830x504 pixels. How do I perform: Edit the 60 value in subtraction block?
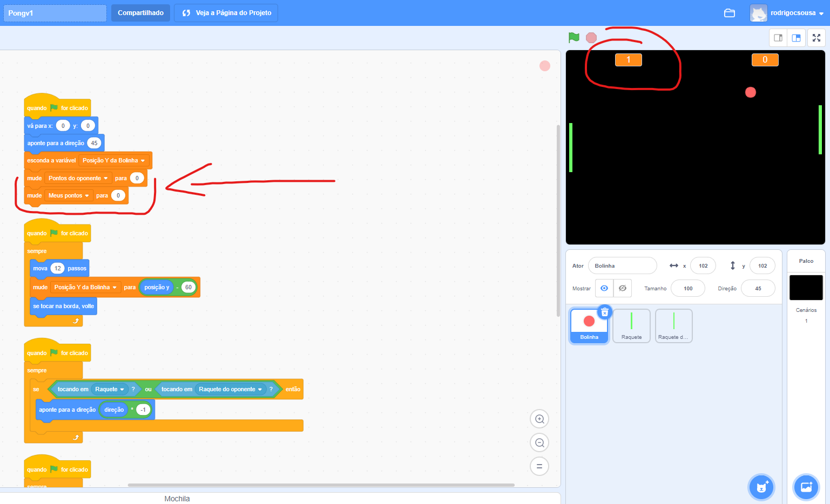[188, 287]
